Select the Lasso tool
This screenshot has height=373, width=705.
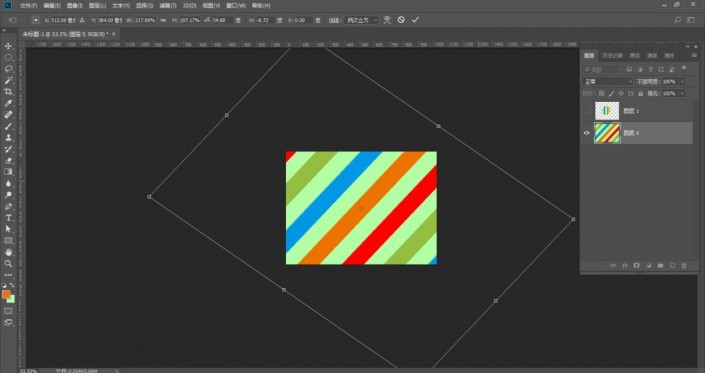(x=8, y=69)
